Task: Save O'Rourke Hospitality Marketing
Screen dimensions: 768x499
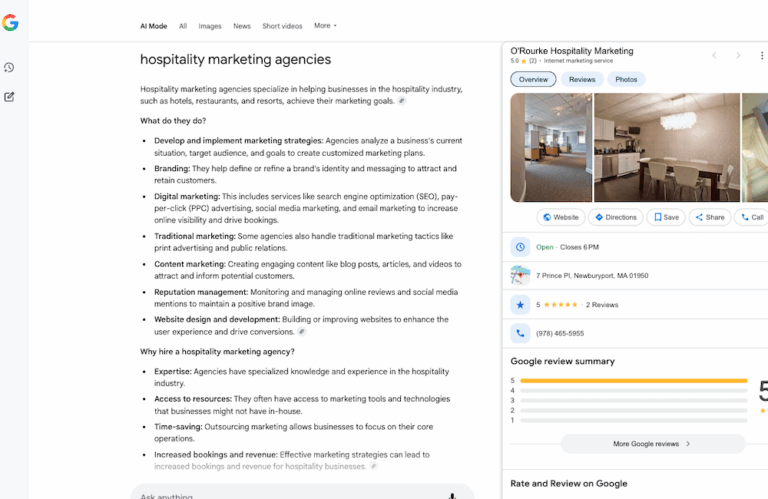Action: tap(666, 217)
